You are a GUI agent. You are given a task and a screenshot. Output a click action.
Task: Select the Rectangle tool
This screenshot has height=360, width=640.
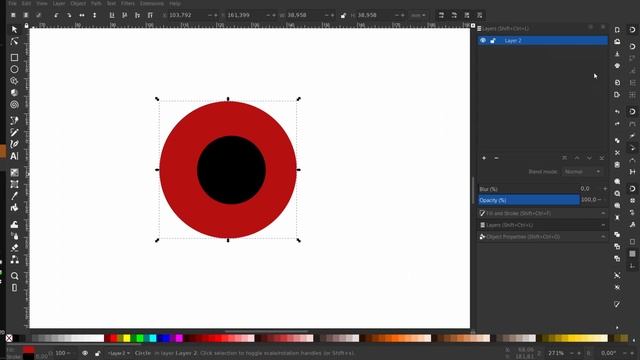point(14,58)
